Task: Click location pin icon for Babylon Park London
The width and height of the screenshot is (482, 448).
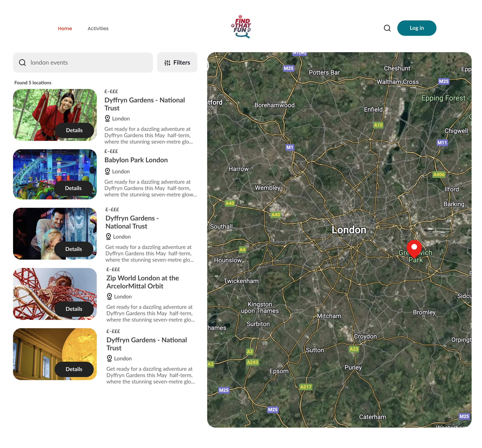Action: [x=107, y=171]
